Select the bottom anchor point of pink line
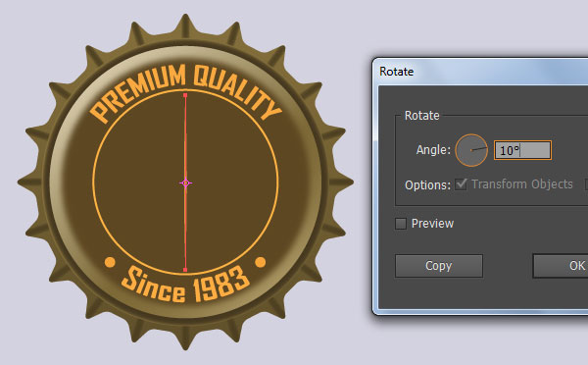 [185, 270]
